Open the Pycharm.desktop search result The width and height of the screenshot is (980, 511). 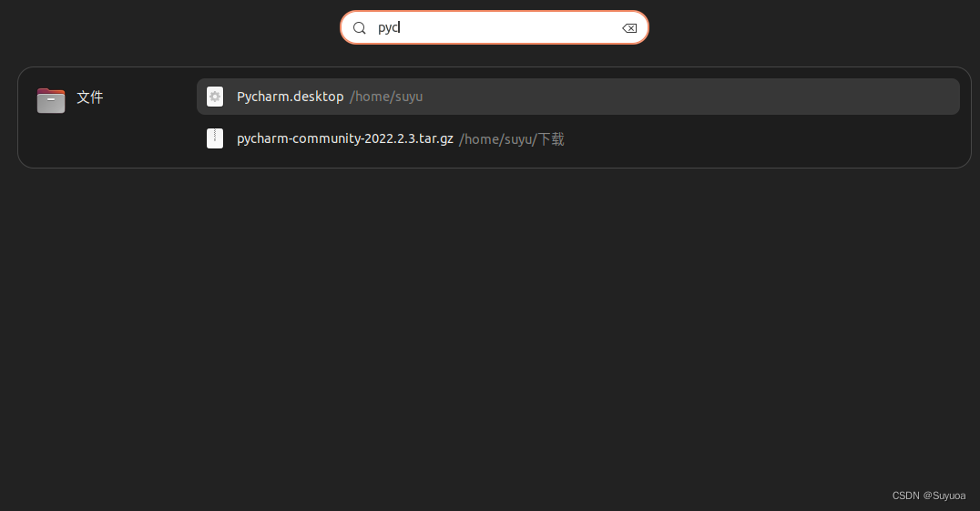click(x=290, y=97)
